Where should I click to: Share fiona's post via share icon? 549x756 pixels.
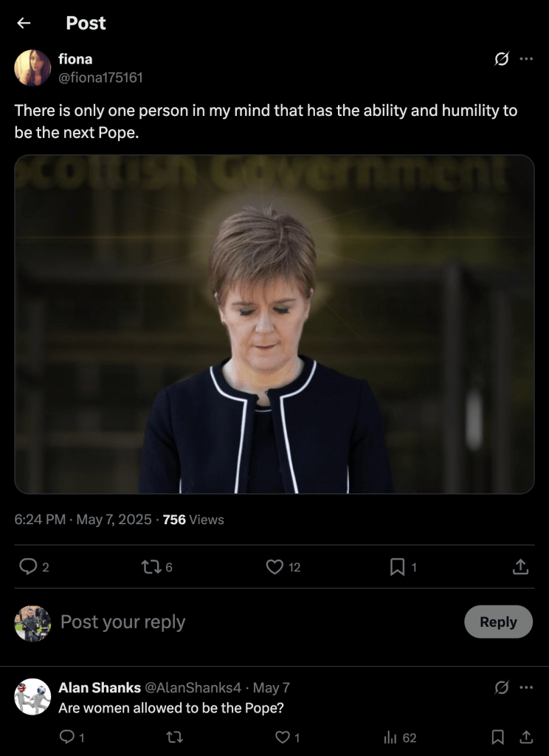point(520,567)
